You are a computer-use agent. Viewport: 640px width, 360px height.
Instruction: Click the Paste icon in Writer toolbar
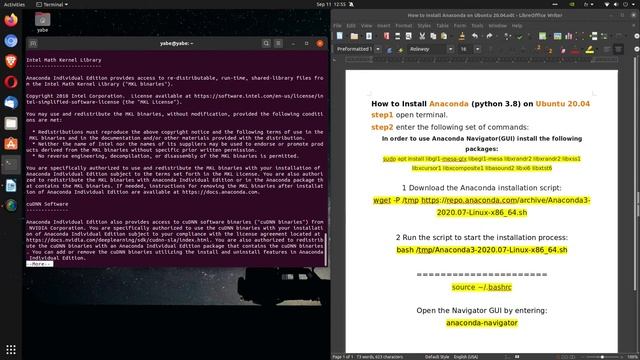click(x=444, y=36)
